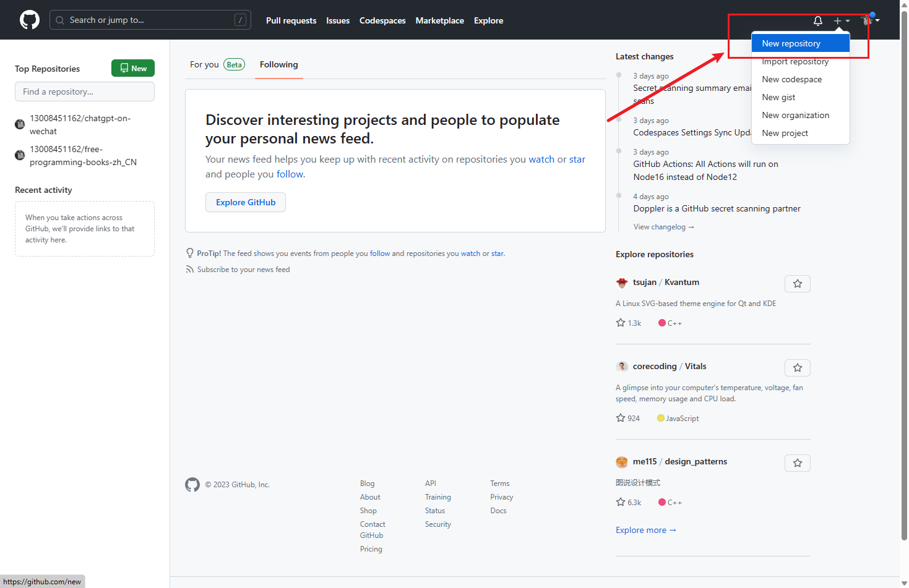
Task: Open Codespaces in top navigation
Action: coord(382,20)
